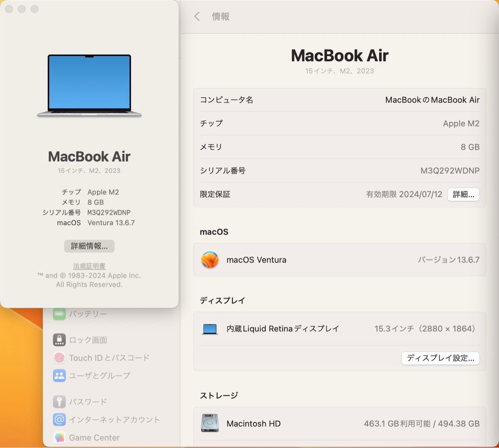Click 詳細... button next to limited warranty
The height and width of the screenshot is (448, 499).
click(x=464, y=194)
